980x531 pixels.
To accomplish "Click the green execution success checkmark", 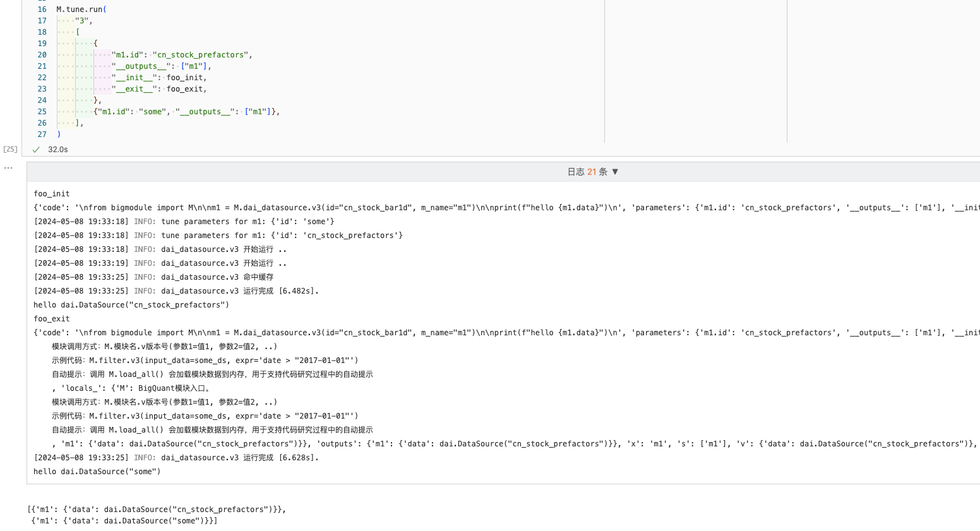I will [x=36, y=150].
